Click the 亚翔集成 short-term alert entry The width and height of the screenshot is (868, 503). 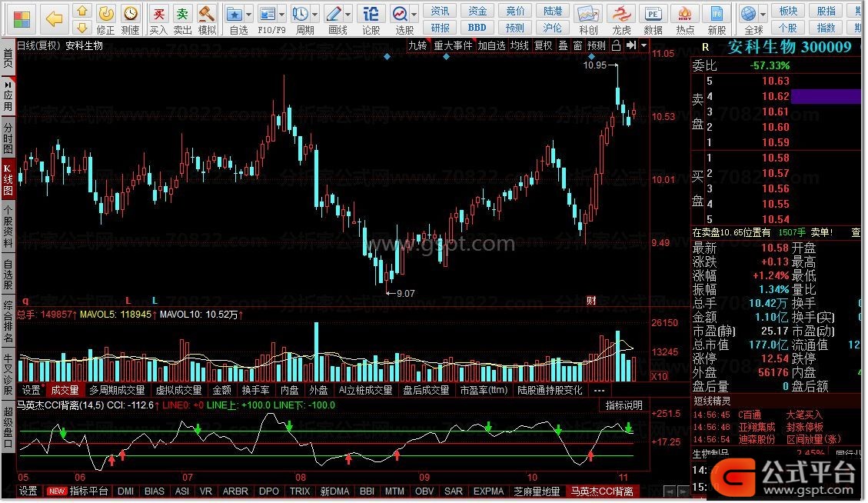click(757, 427)
